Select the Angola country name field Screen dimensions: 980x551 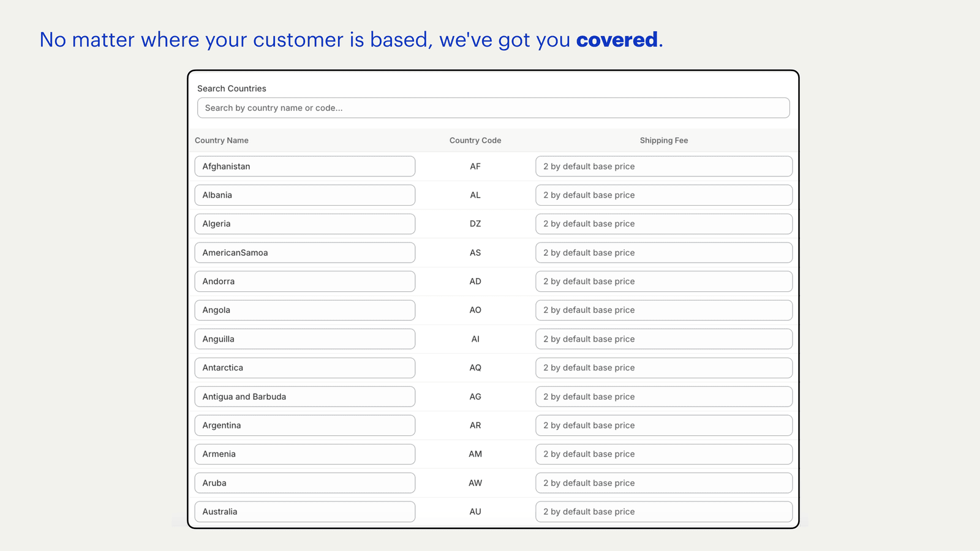click(x=304, y=310)
